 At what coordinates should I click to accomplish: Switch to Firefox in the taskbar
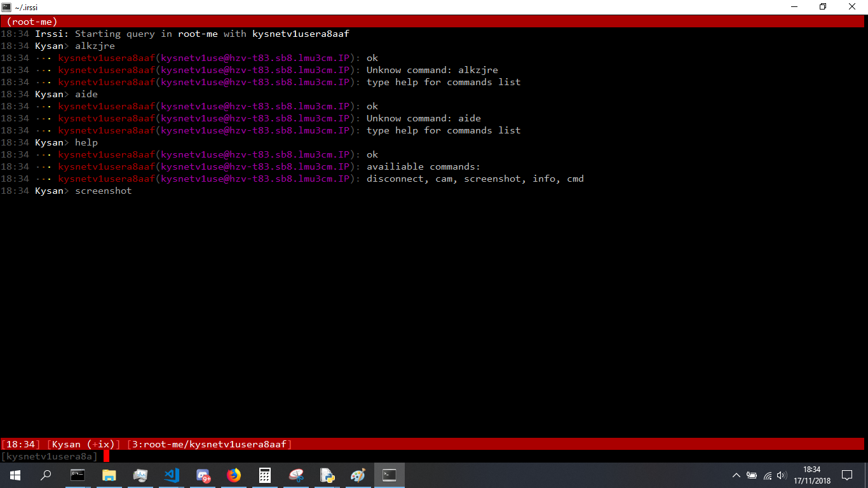point(234,475)
